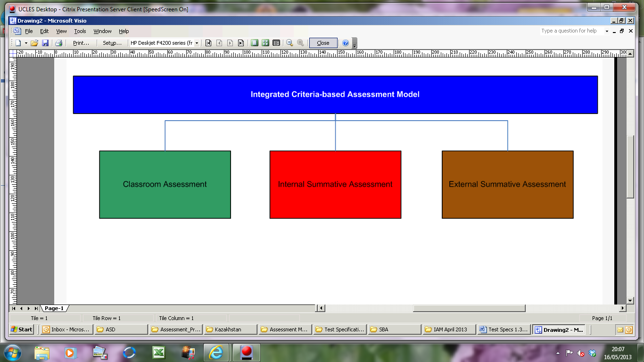Select the green Classroom Assessment box
Viewport: 644px width, 362px height.
165,185
